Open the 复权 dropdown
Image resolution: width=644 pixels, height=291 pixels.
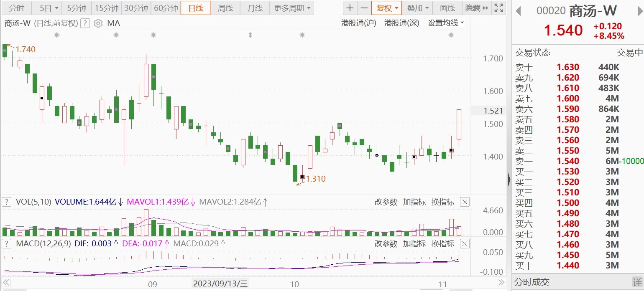(387, 8)
